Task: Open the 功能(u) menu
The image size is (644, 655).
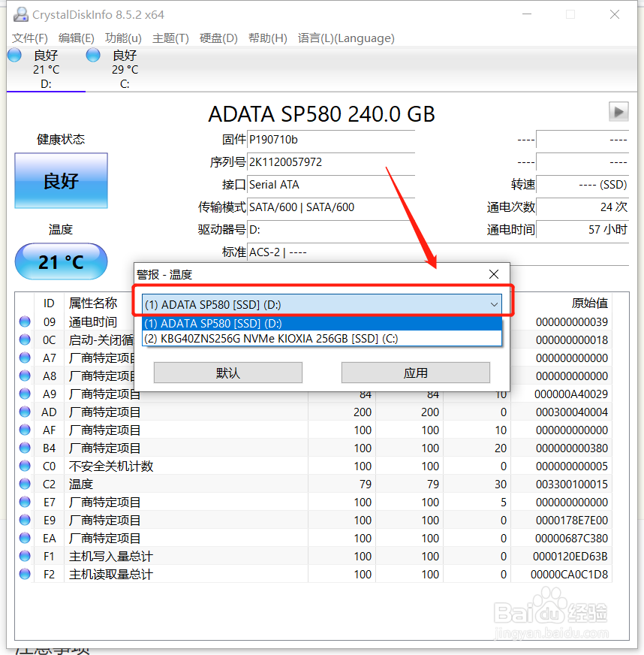Action: tap(123, 38)
